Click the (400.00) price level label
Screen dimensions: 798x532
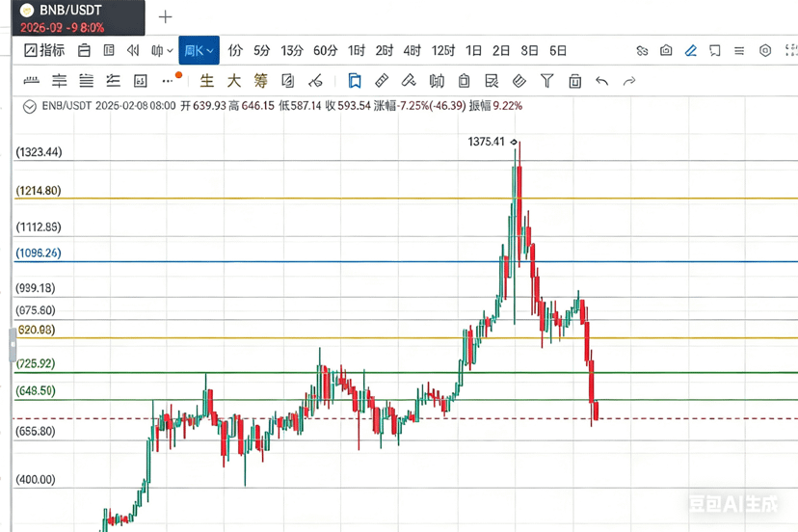pyautogui.click(x=36, y=480)
